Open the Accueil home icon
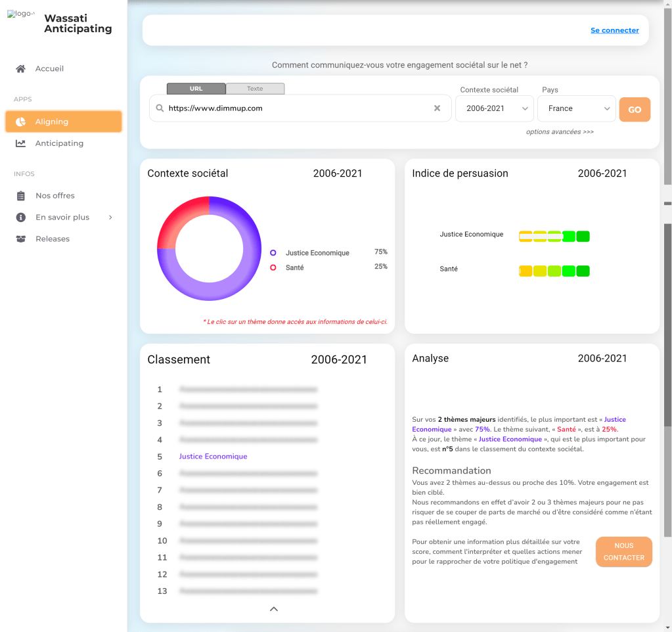672x632 pixels. coord(19,68)
